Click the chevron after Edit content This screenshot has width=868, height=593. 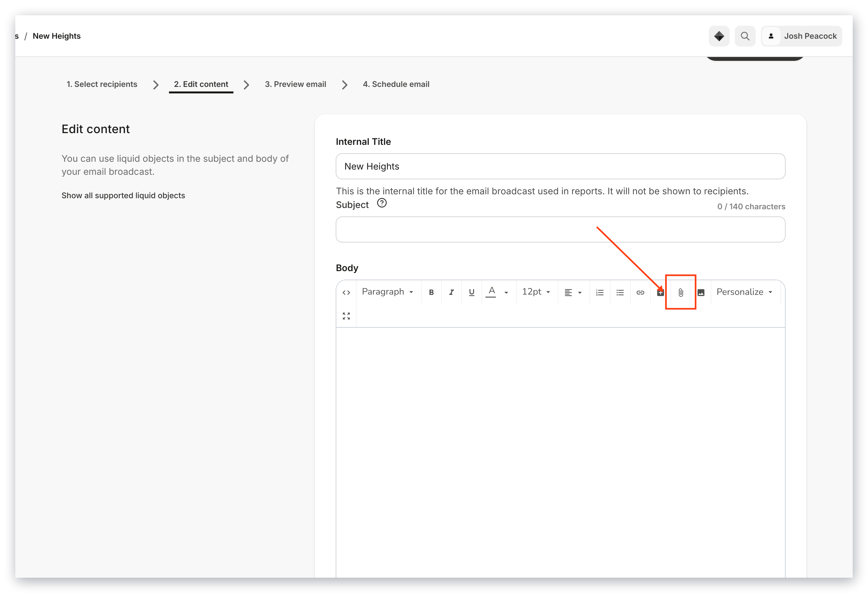pyautogui.click(x=246, y=85)
